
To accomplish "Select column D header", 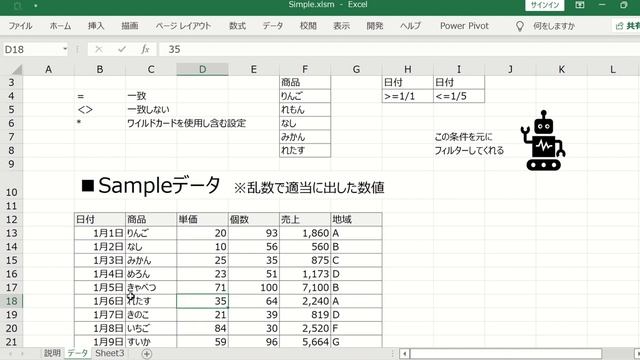I will (x=202, y=69).
